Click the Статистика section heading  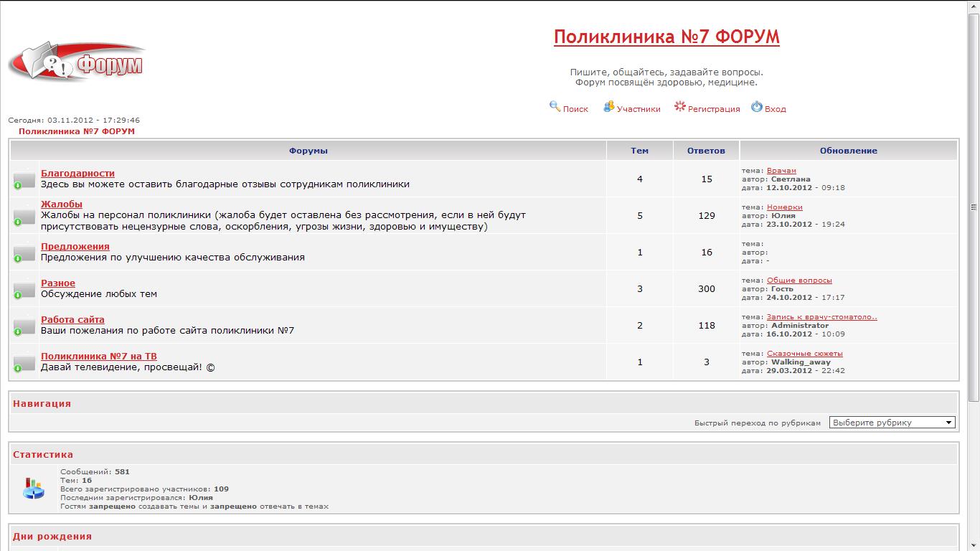tap(43, 454)
